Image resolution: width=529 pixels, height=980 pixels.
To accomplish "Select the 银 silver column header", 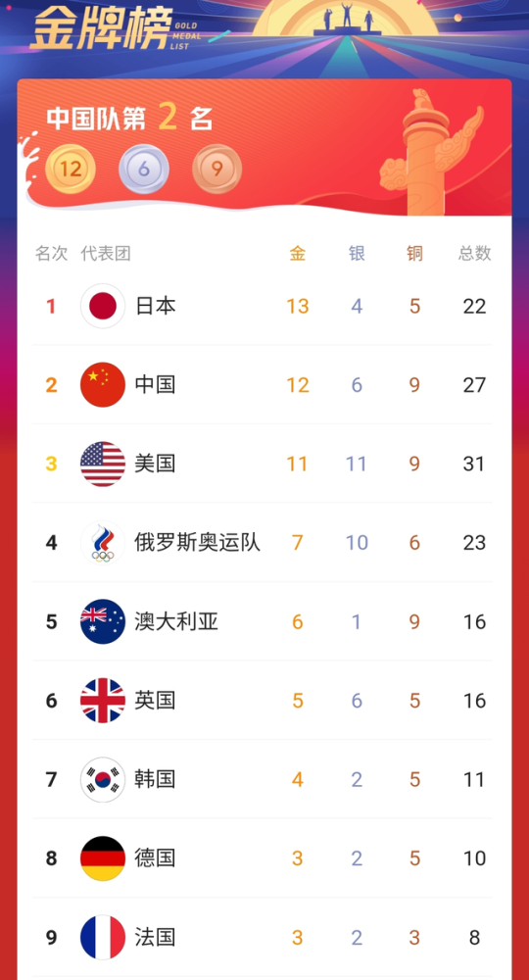I will tap(357, 253).
